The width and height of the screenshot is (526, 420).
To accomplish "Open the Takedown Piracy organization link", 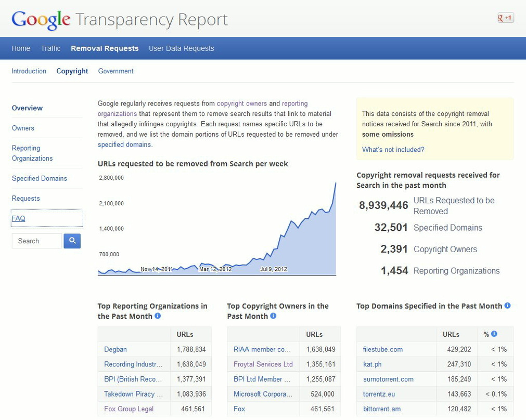I will coord(134,394).
